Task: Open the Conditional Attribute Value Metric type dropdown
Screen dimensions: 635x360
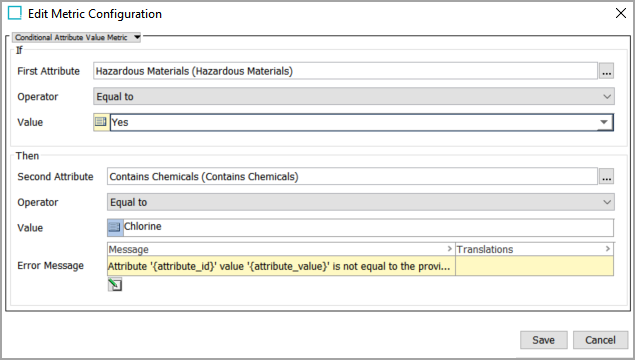Action: 77,37
